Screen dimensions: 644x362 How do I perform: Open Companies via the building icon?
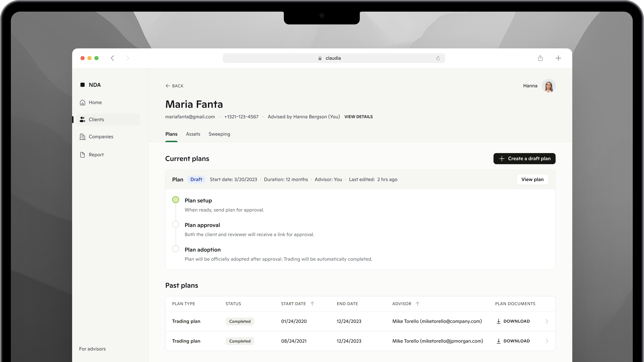[x=82, y=137]
